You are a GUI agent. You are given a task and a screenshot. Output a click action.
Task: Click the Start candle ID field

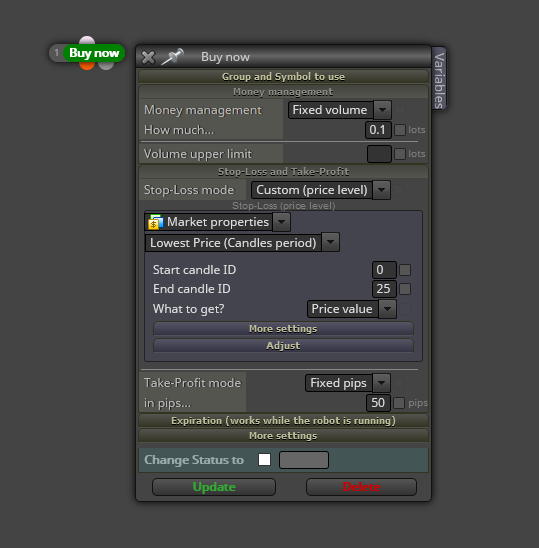pyautogui.click(x=384, y=270)
